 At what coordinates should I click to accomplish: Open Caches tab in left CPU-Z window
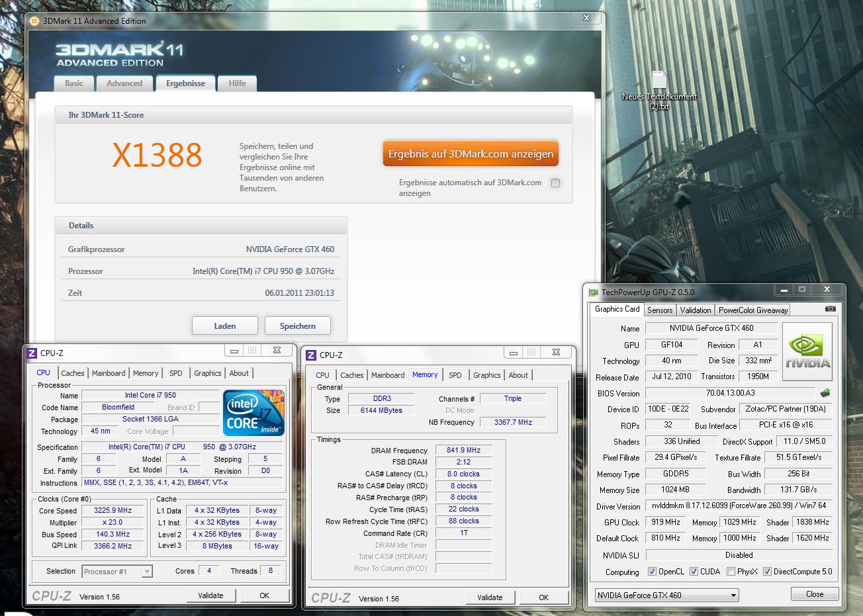coord(73,373)
